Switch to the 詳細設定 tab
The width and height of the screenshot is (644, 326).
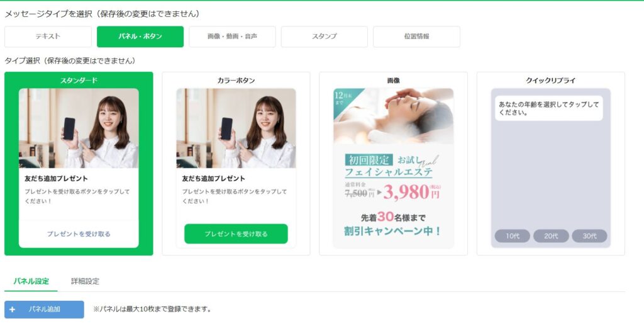[x=85, y=281]
